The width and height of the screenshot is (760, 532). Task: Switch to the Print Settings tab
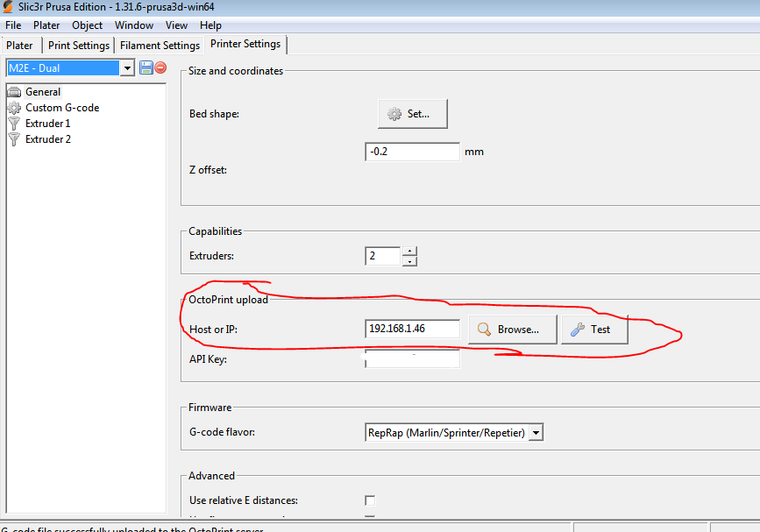coord(79,46)
